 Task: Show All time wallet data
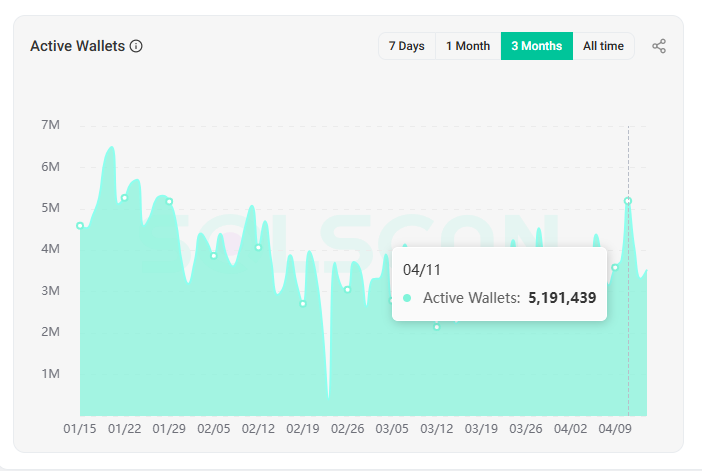[x=603, y=46]
